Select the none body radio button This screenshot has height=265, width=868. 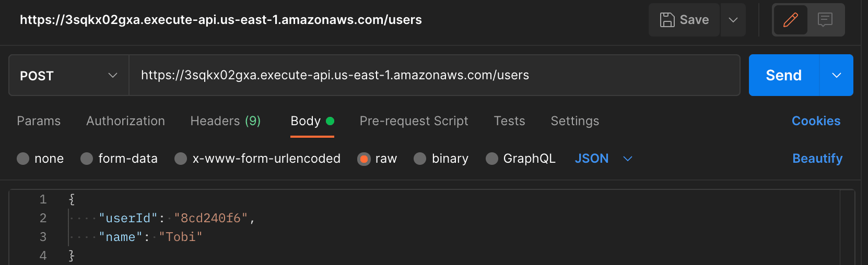pyautogui.click(x=23, y=159)
